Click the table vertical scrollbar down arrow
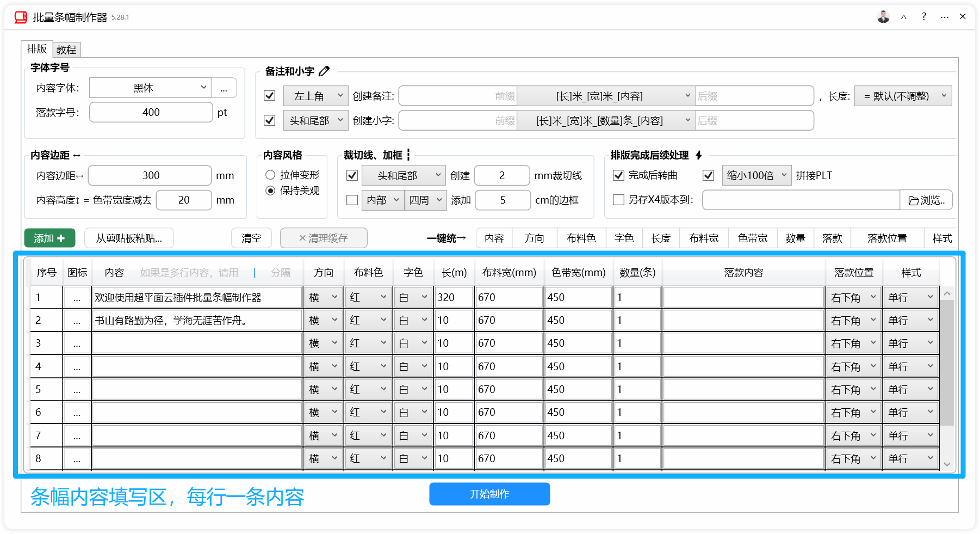 click(x=947, y=464)
